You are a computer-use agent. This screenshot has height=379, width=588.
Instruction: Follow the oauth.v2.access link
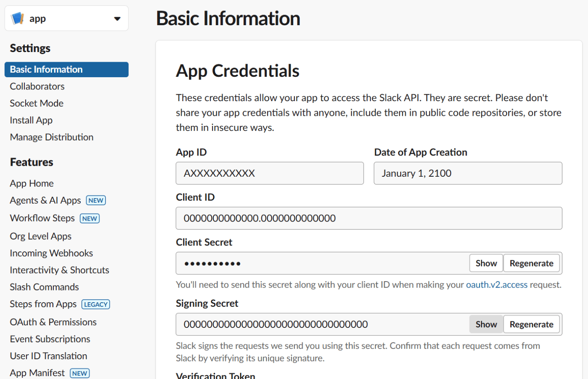coord(496,285)
